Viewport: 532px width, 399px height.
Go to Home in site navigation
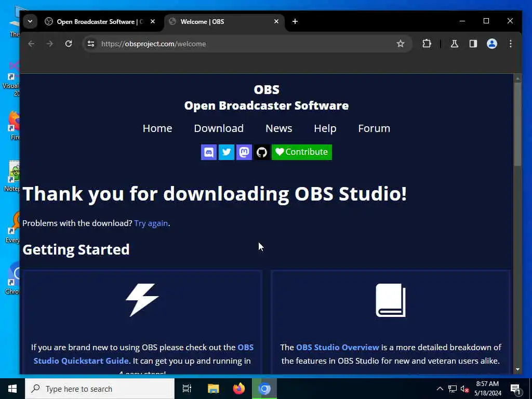157,128
